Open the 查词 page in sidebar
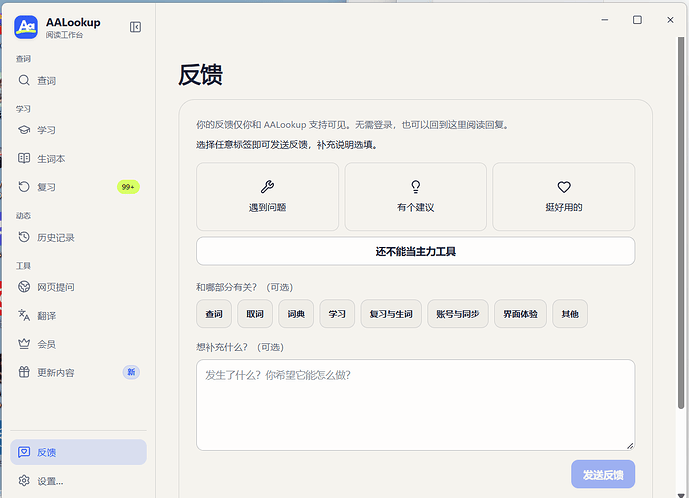Image resolution: width=689 pixels, height=498 pixels. point(78,80)
